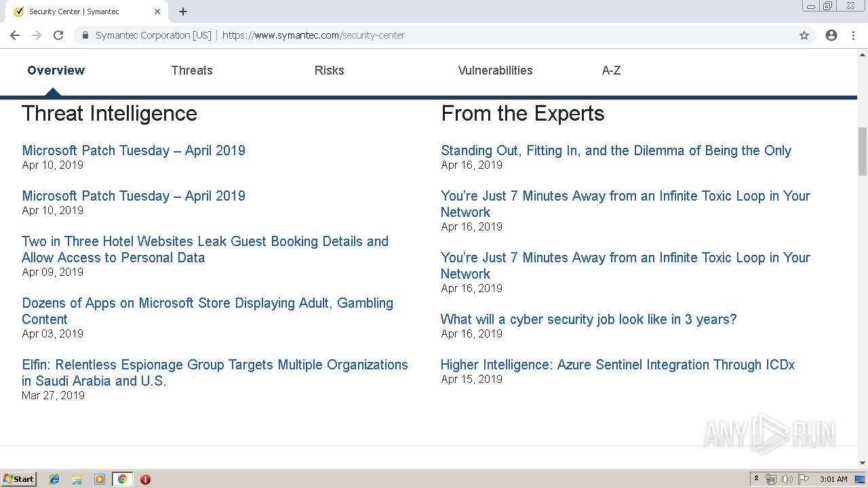Image resolution: width=868 pixels, height=488 pixels.
Task: Select Chrome taskbar button
Action: click(x=122, y=479)
